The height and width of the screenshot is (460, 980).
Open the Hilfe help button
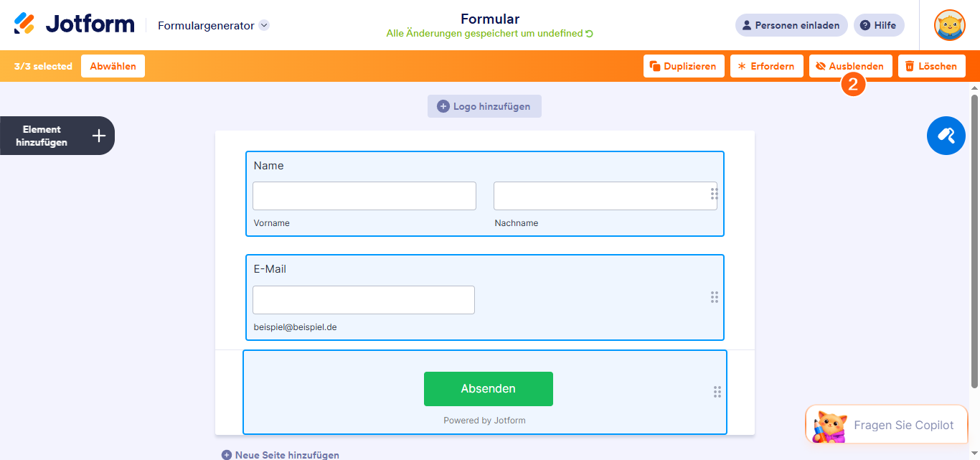(879, 25)
